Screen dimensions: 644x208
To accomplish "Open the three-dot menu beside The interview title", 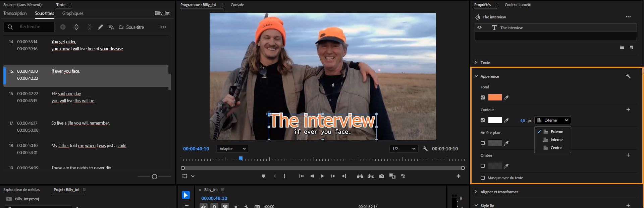I will 628,17.
